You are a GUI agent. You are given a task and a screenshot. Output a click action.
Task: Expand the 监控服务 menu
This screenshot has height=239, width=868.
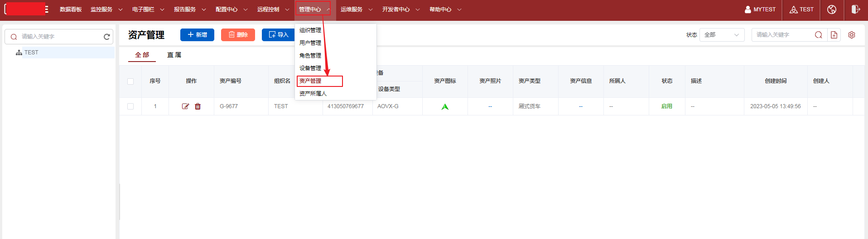click(106, 10)
